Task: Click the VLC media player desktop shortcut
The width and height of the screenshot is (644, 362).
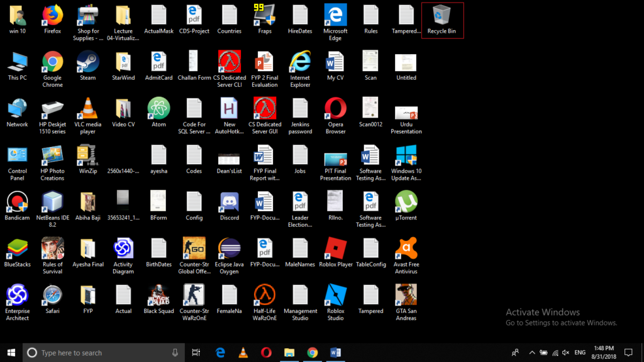Action: (x=88, y=116)
